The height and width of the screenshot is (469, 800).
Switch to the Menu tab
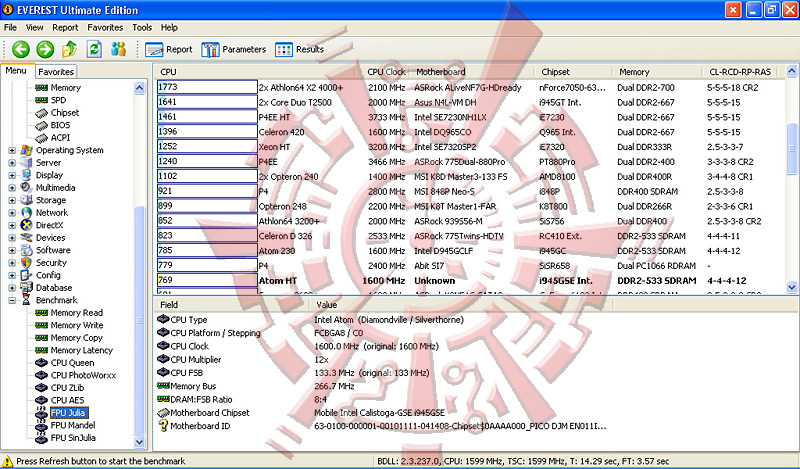pos(16,71)
